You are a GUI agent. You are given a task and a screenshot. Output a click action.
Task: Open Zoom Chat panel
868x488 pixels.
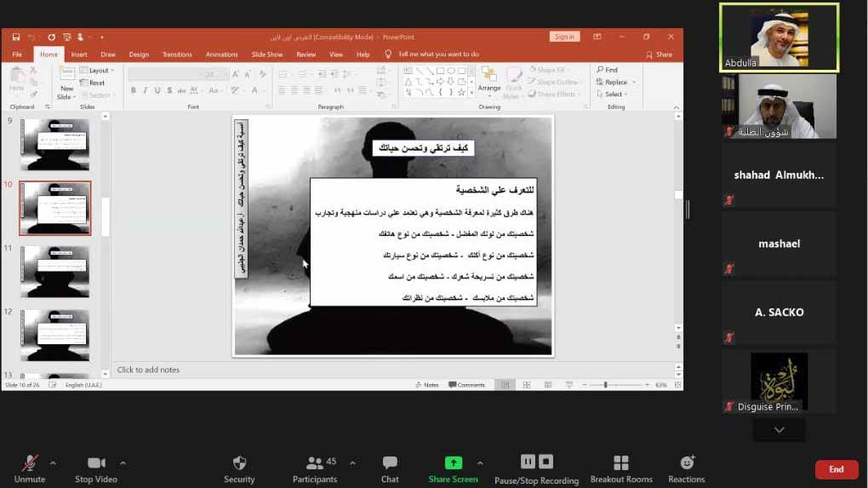[390, 469]
